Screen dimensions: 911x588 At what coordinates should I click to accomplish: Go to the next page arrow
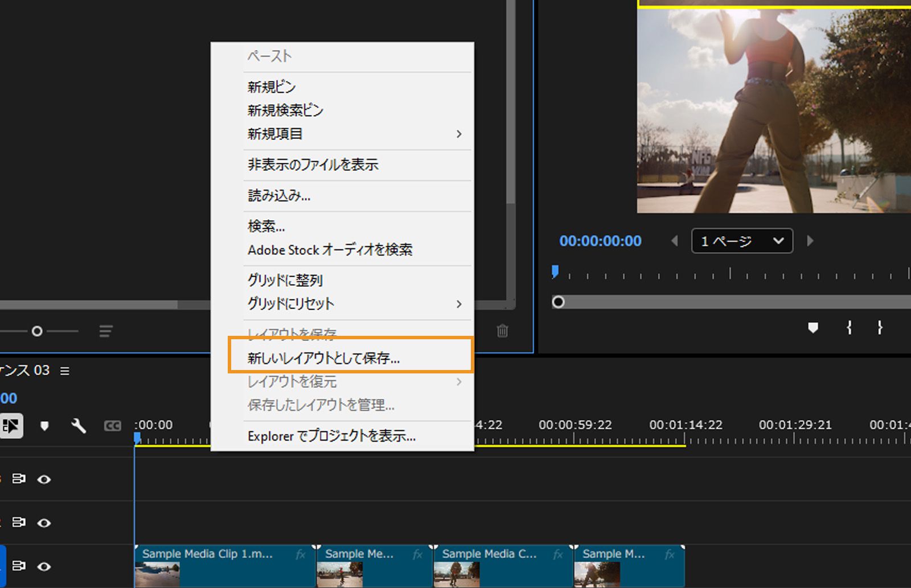point(810,241)
